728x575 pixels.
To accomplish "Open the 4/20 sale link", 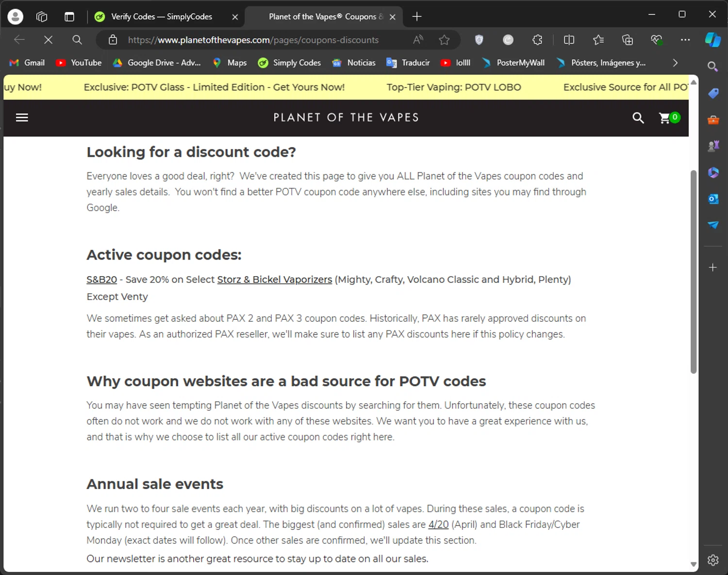I will [x=438, y=525].
